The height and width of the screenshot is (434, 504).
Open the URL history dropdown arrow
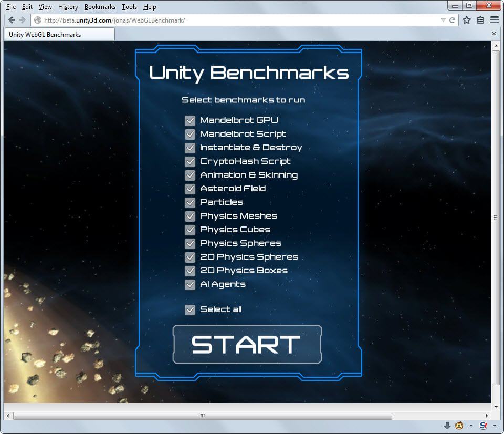pos(443,20)
